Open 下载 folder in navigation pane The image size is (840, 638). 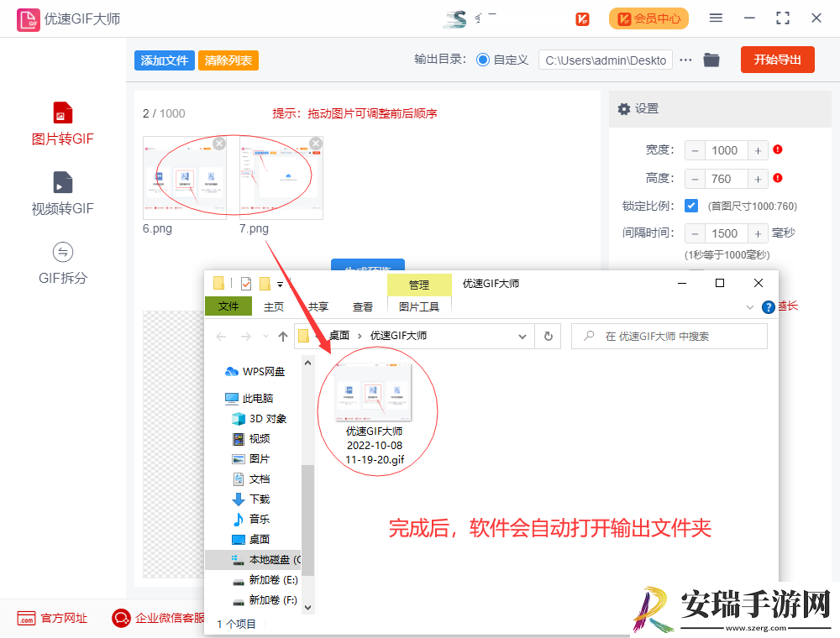250,499
